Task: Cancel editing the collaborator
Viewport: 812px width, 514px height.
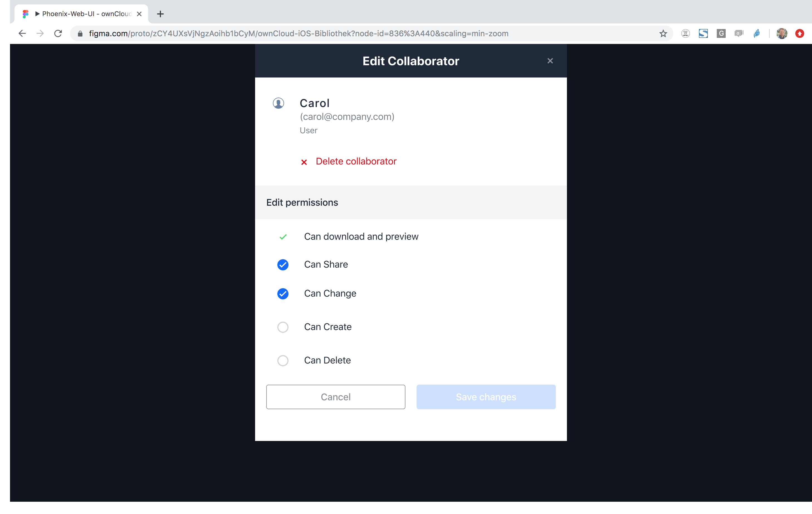Action: tap(336, 397)
